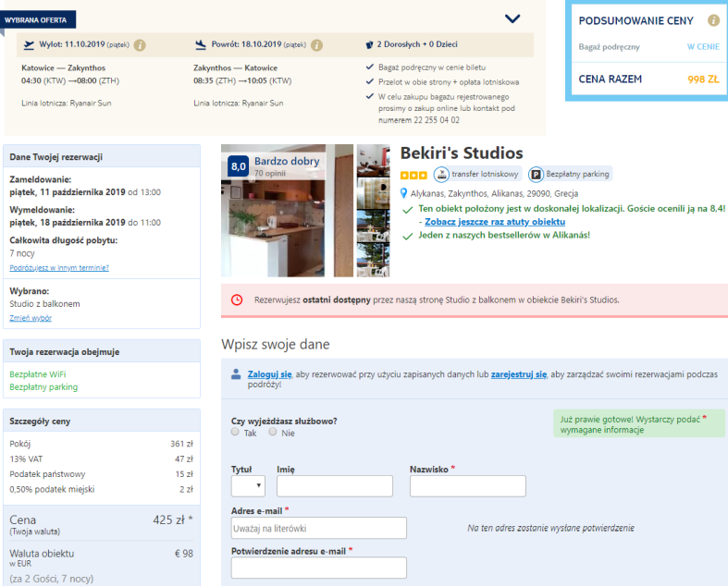Open 'Zobacz jeszcze raz atuty obiektu' link
The image size is (728, 587).
(x=495, y=222)
